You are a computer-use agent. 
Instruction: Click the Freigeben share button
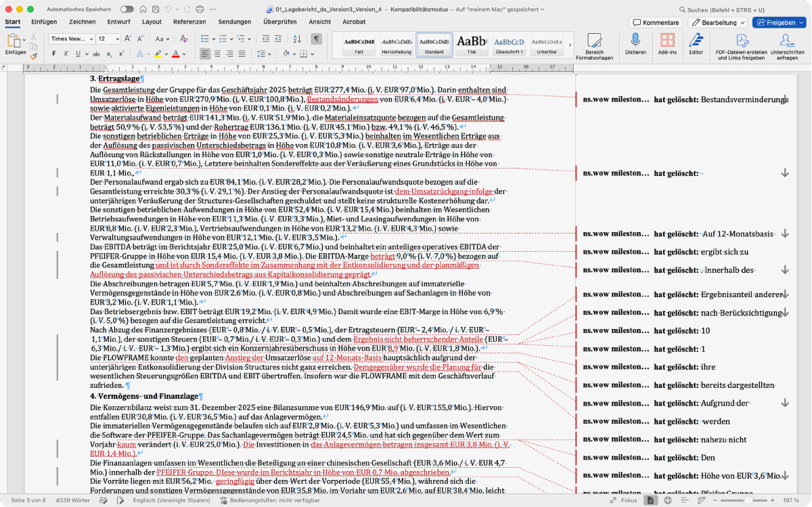tap(780, 22)
